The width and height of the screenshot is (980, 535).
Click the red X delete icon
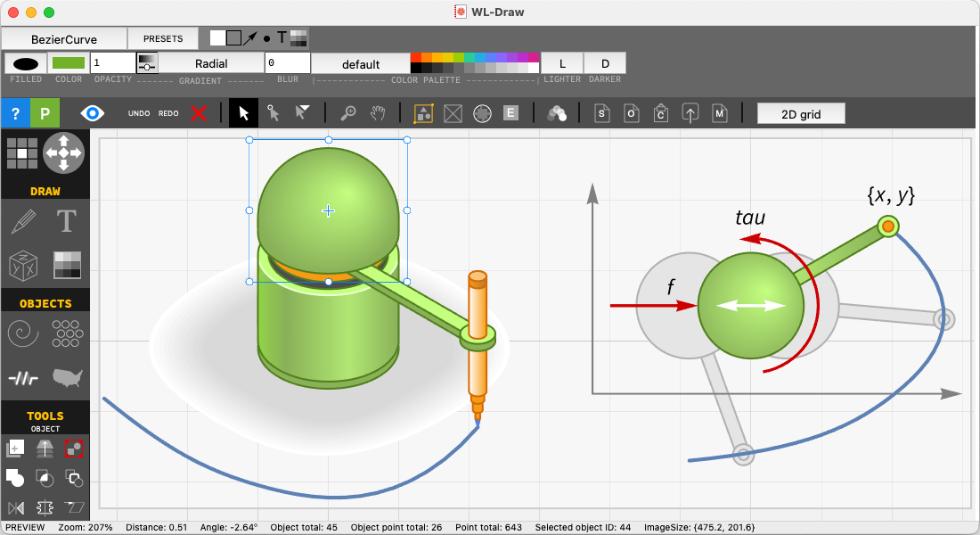[x=199, y=113]
